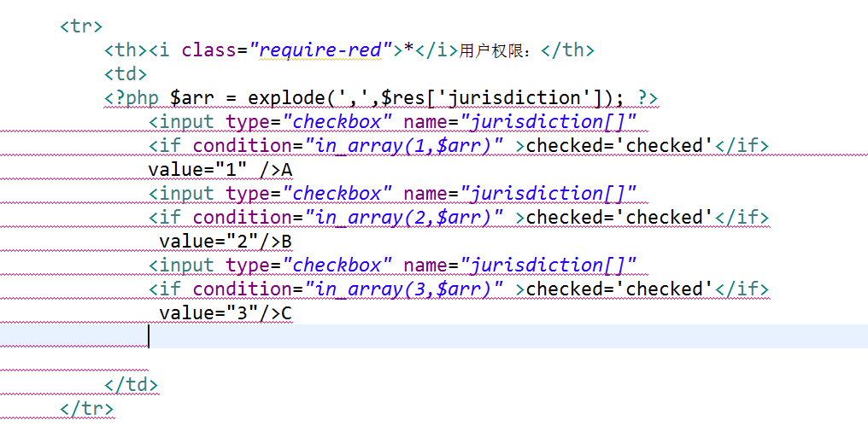Image resolution: width=868 pixels, height=426 pixels.
Task: Click the highlighted empty line with cursor
Action: point(427,336)
